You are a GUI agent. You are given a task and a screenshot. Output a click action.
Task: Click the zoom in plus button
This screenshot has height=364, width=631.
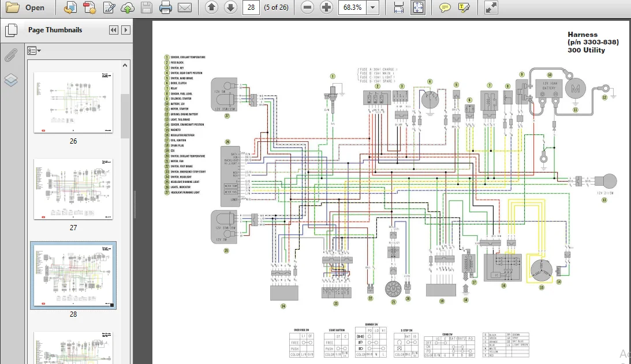tap(326, 7)
